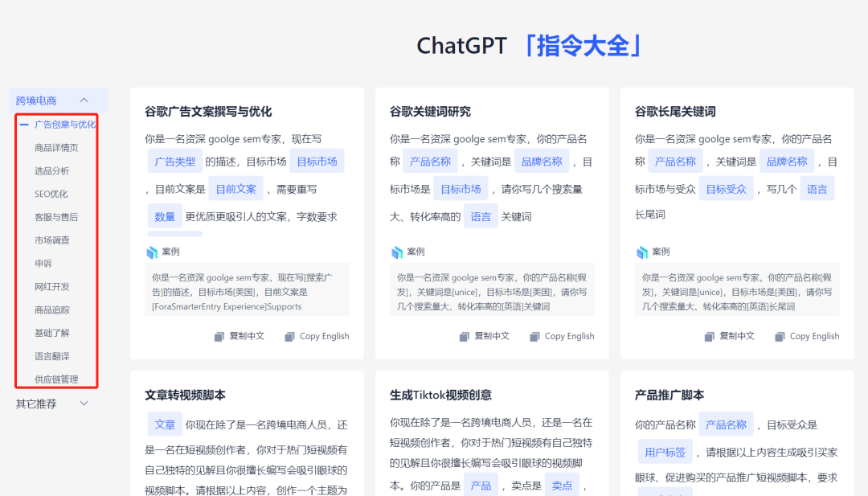Screen dimensions: 868x496
Task: Click 案例 cube icon in 谷歌关键词研究 card
Action: pyautogui.click(x=397, y=252)
